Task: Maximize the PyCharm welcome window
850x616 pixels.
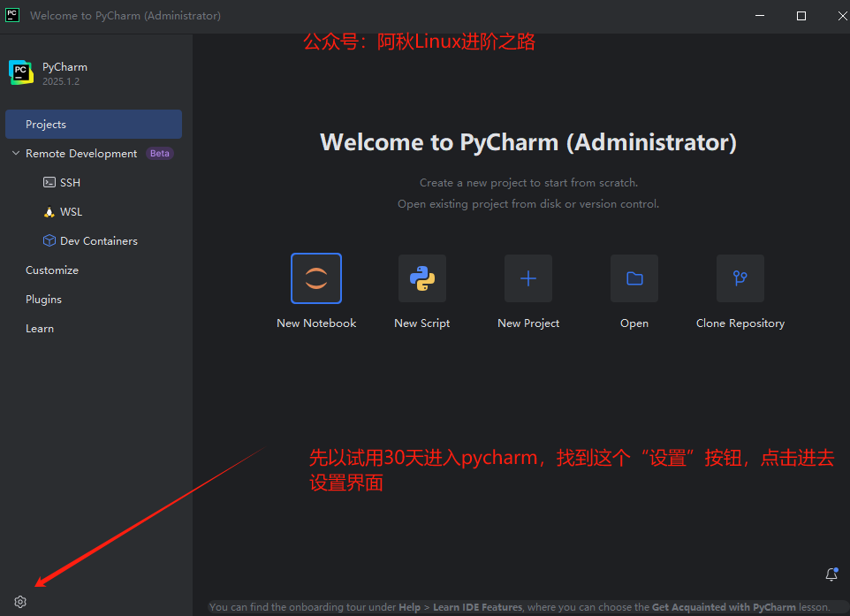Action: (801, 16)
